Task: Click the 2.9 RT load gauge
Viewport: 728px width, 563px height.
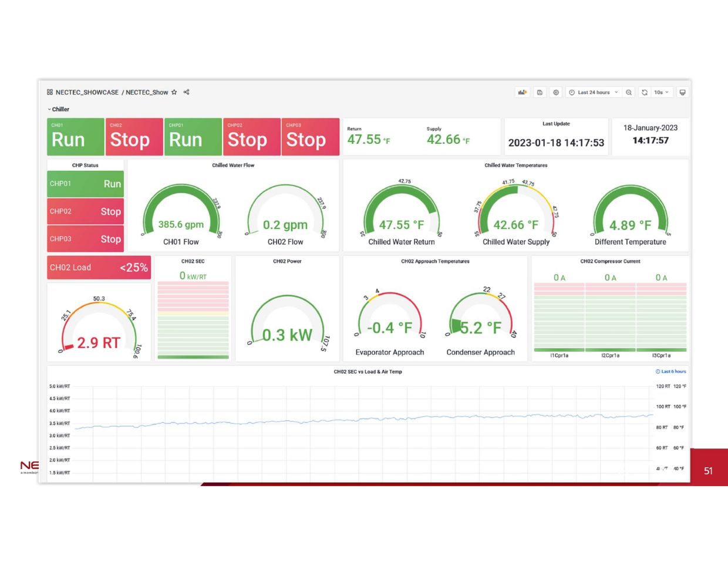Action: [99, 326]
